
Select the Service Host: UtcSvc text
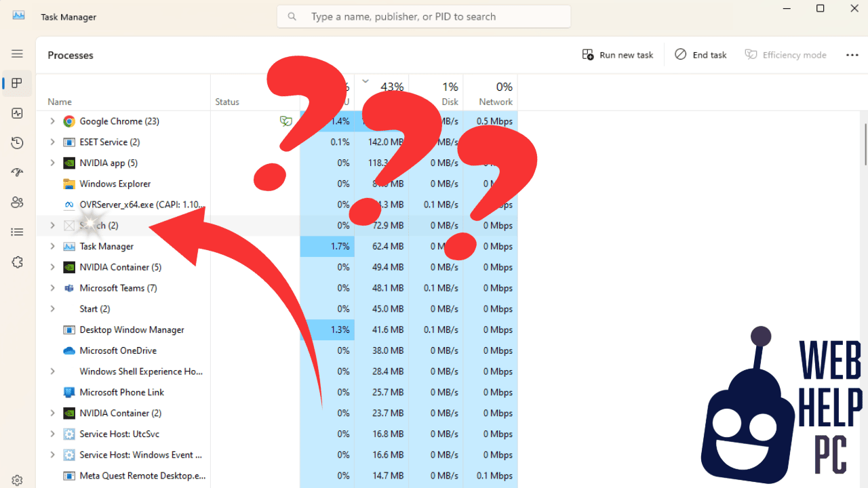[119, 434]
